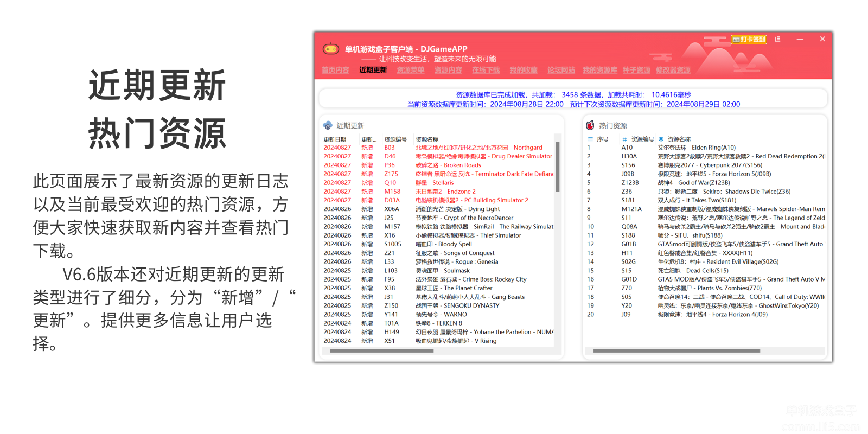Select hot resource Forza Horizon 5(J09B)
868x434 pixels.
pos(705,174)
